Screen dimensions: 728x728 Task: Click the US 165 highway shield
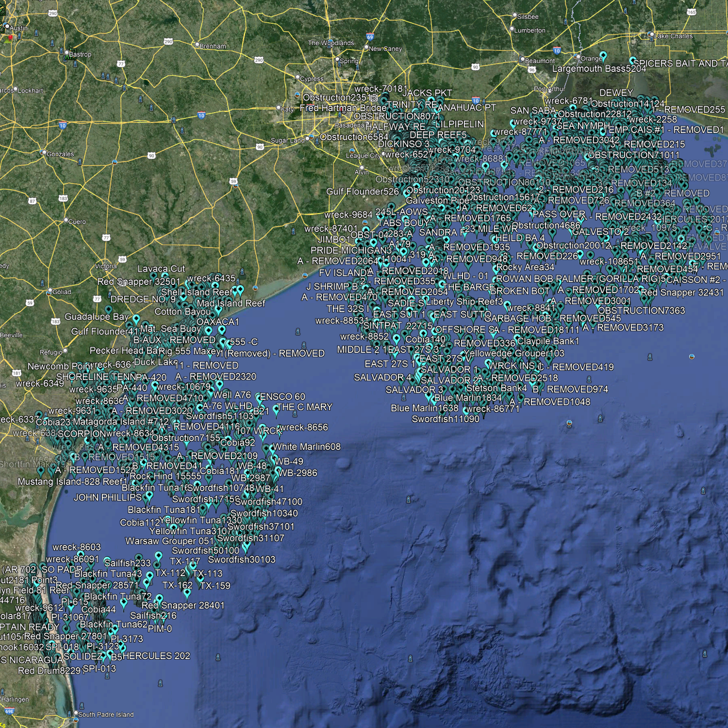pos(691,12)
